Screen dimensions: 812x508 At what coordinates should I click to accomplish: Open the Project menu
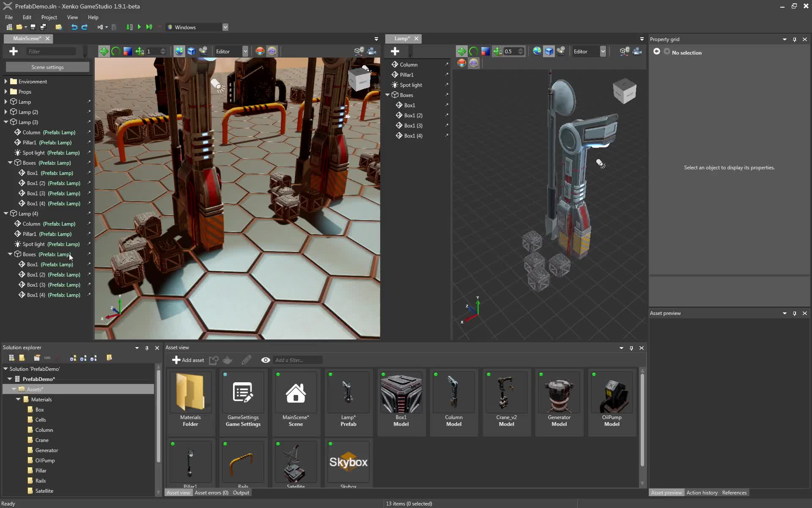tap(49, 17)
